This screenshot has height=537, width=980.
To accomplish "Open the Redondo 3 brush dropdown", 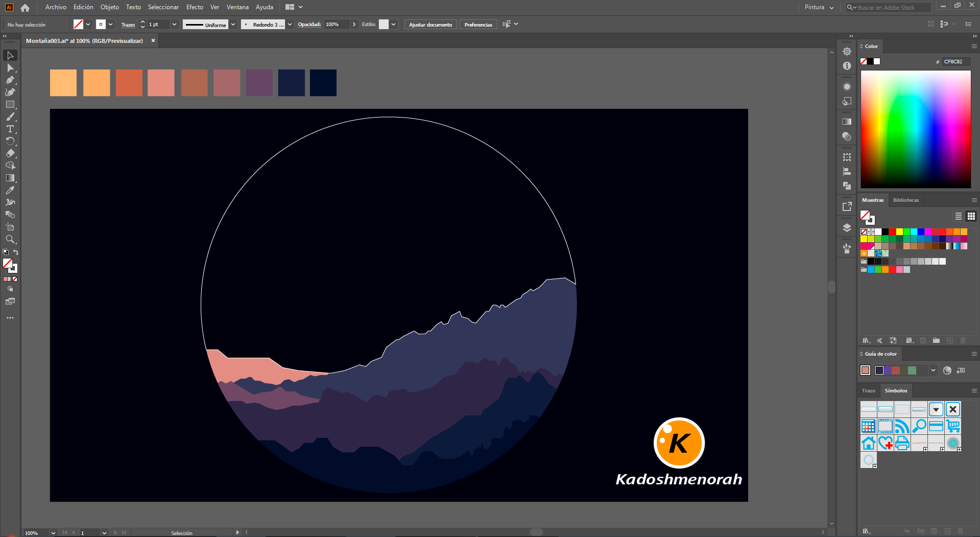I will (x=290, y=25).
